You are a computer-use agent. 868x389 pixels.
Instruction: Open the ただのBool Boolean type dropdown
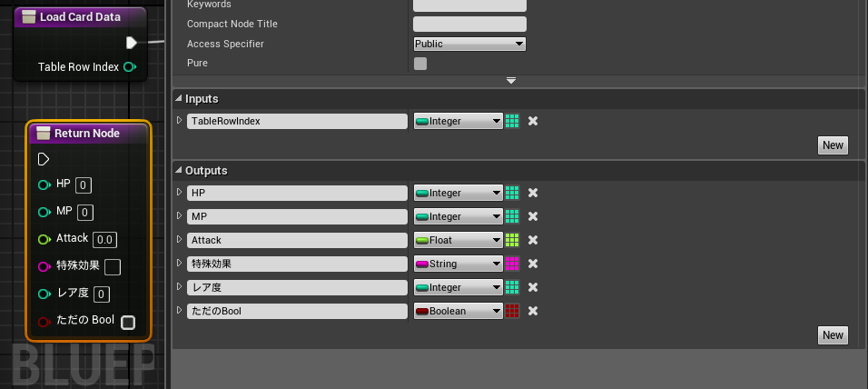(x=459, y=311)
